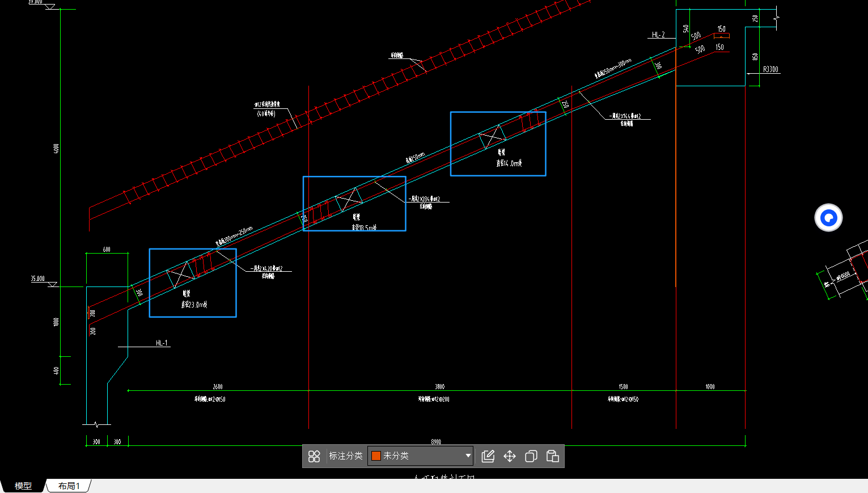Click the R3300 dimension text
The width and height of the screenshot is (868, 493).
[x=770, y=69]
